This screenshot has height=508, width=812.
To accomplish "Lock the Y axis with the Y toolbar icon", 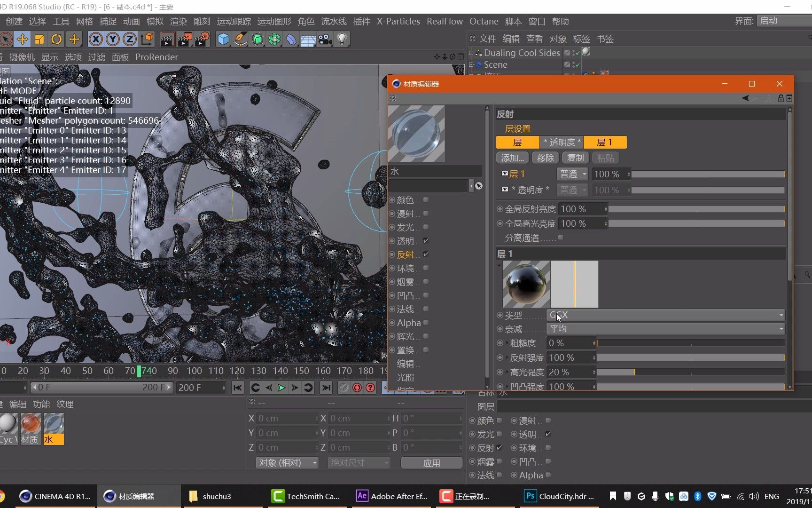I will coord(112,40).
